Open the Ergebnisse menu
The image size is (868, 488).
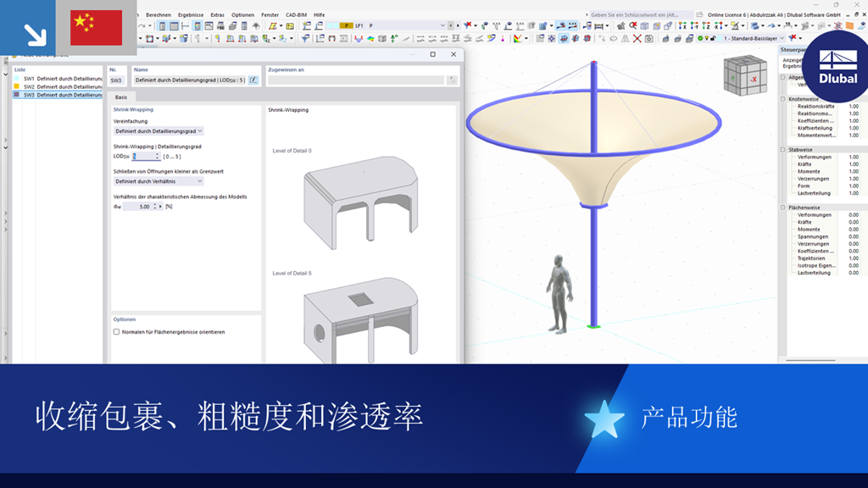point(191,15)
